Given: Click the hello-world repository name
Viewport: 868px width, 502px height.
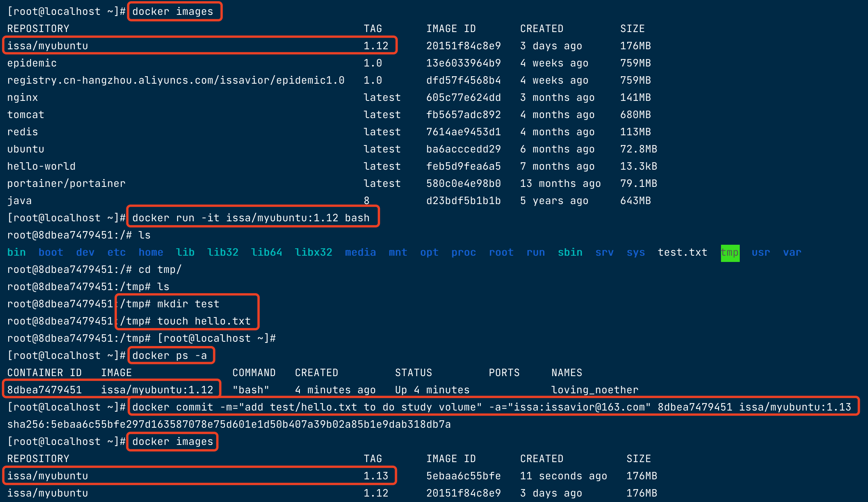Looking at the screenshot, I should 41,166.
